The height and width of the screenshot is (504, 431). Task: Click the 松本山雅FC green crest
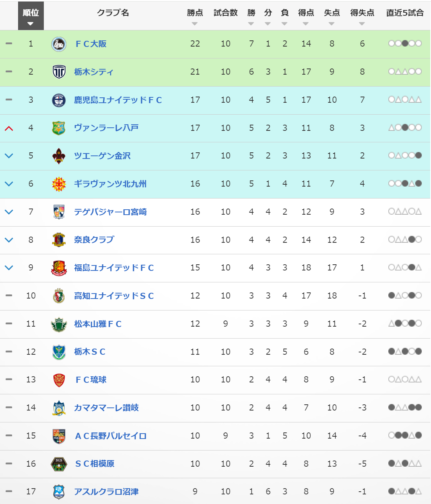pos(59,324)
